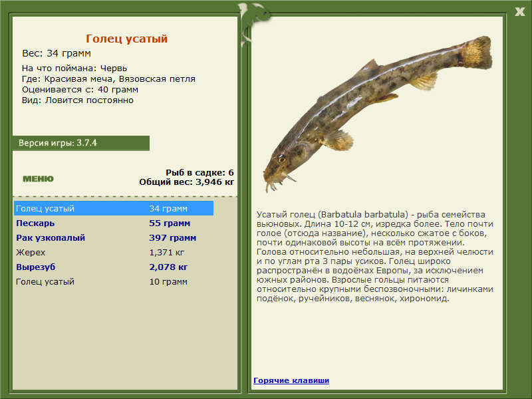
Task: Click the 55 грамм weight value
Action: 170,223
